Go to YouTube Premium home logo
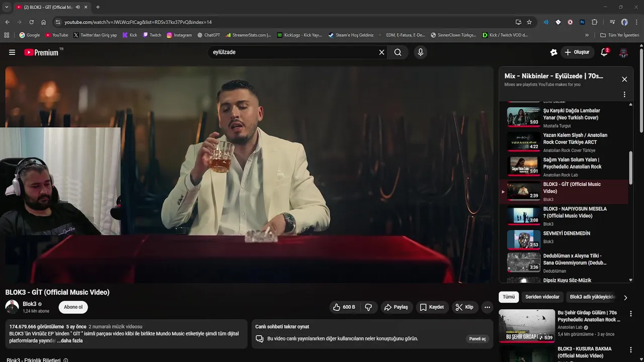The width and height of the screenshot is (644, 362). [42, 52]
